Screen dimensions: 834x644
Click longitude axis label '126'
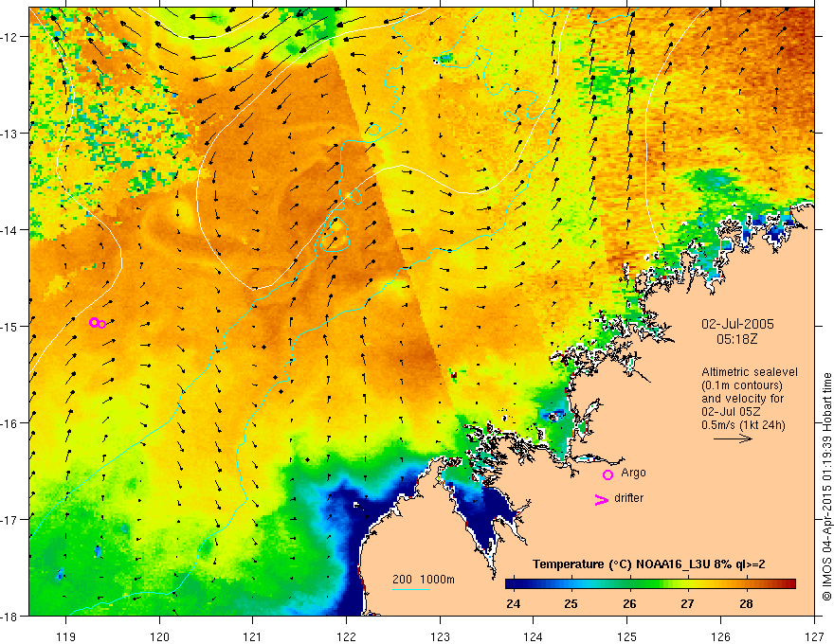click(720, 637)
